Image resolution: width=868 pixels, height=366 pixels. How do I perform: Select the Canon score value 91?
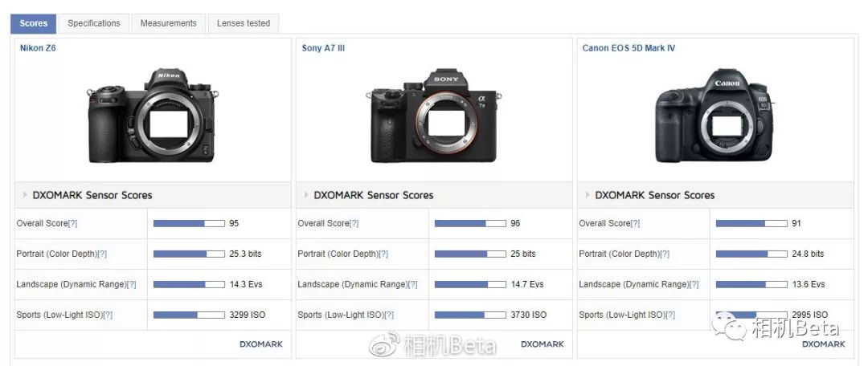coord(796,223)
